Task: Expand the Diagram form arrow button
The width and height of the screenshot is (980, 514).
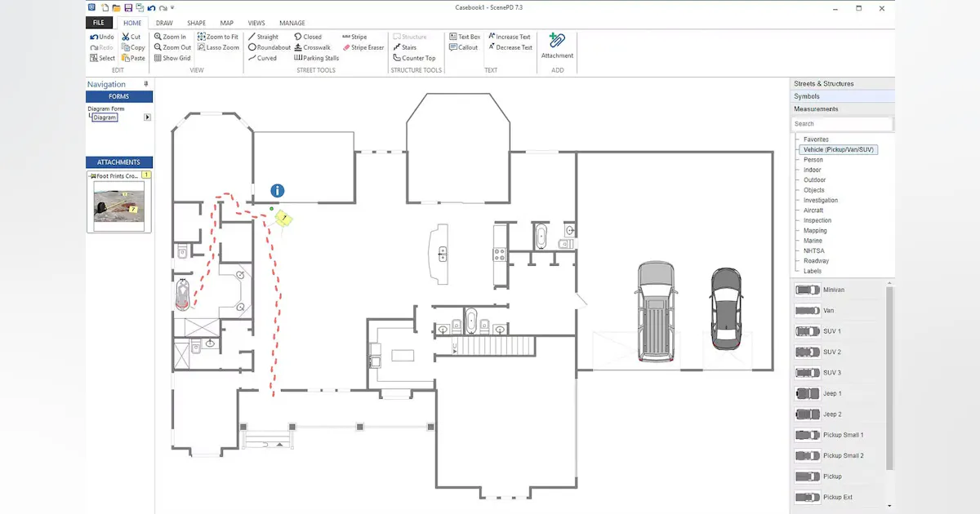Action: (148, 117)
